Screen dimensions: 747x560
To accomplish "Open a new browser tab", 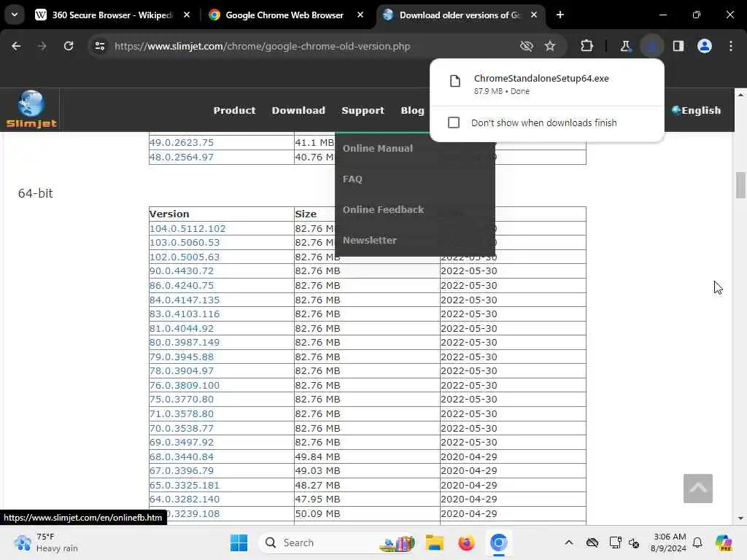I will tap(560, 15).
